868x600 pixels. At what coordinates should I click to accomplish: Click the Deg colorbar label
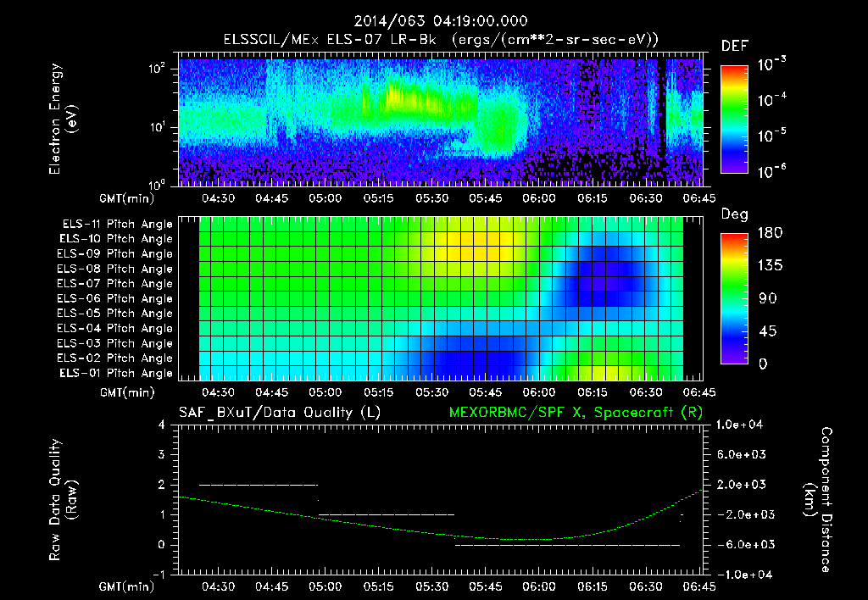(x=735, y=214)
